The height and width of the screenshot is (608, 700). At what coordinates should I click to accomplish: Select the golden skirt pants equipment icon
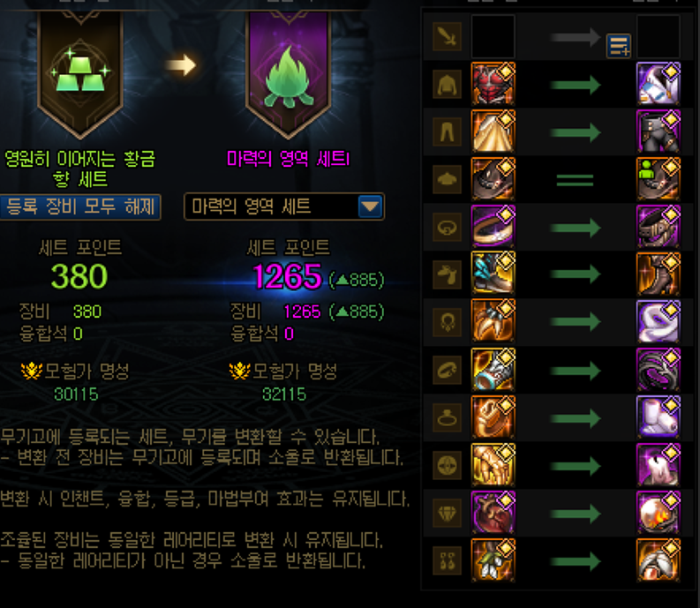[x=493, y=131]
